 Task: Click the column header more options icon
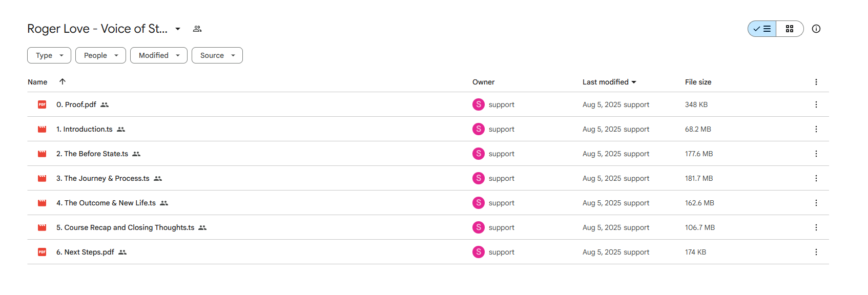click(x=816, y=82)
